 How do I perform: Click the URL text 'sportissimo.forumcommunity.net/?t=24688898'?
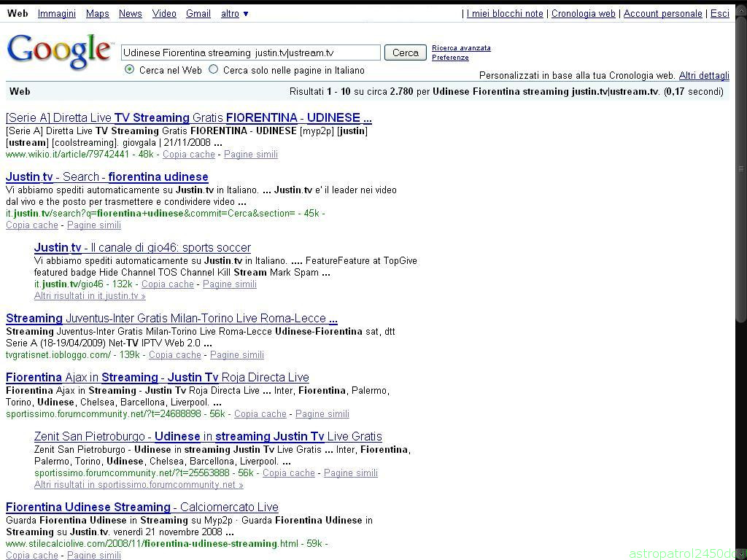click(104, 414)
